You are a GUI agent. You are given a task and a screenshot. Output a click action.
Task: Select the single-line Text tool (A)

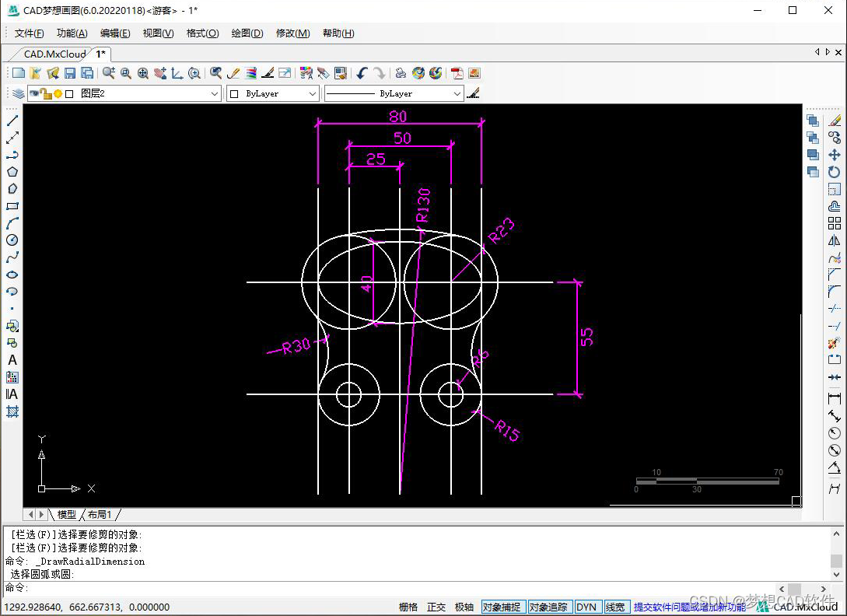(x=12, y=360)
